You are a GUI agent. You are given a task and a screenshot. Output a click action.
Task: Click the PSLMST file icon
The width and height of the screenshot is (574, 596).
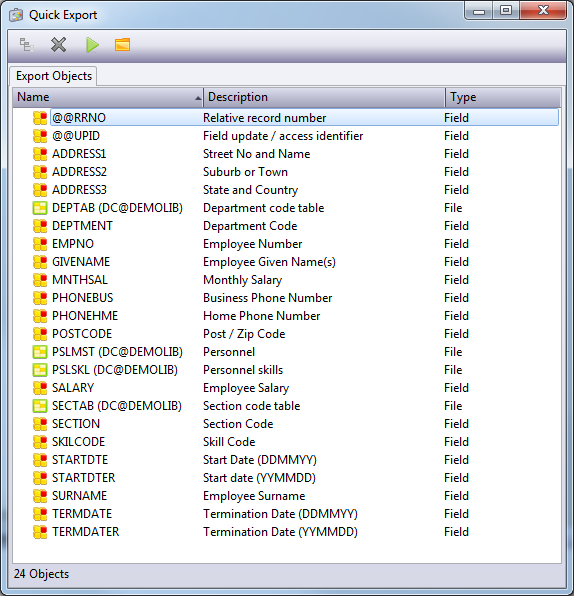click(x=40, y=352)
